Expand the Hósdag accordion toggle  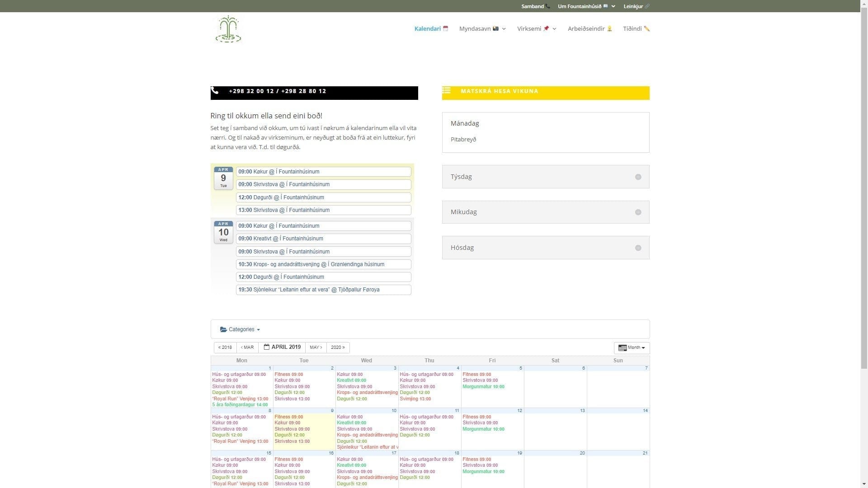pos(638,248)
